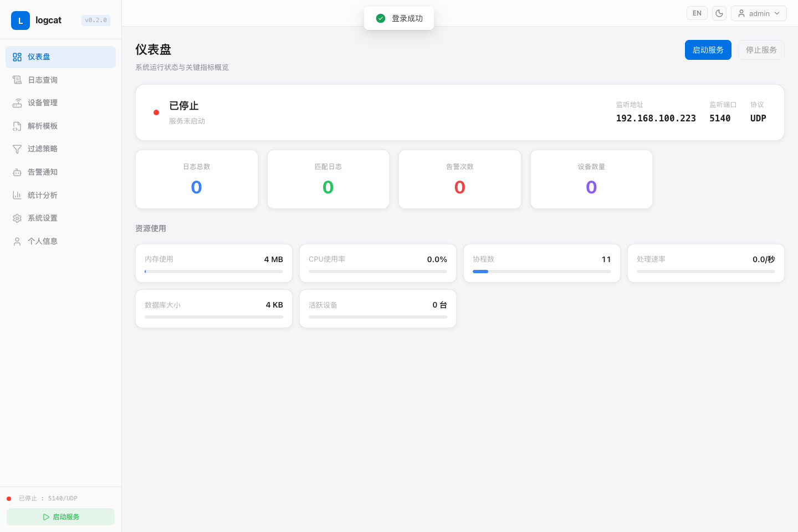Click the filter policy funnel icon

pyautogui.click(x=17, y=149)
